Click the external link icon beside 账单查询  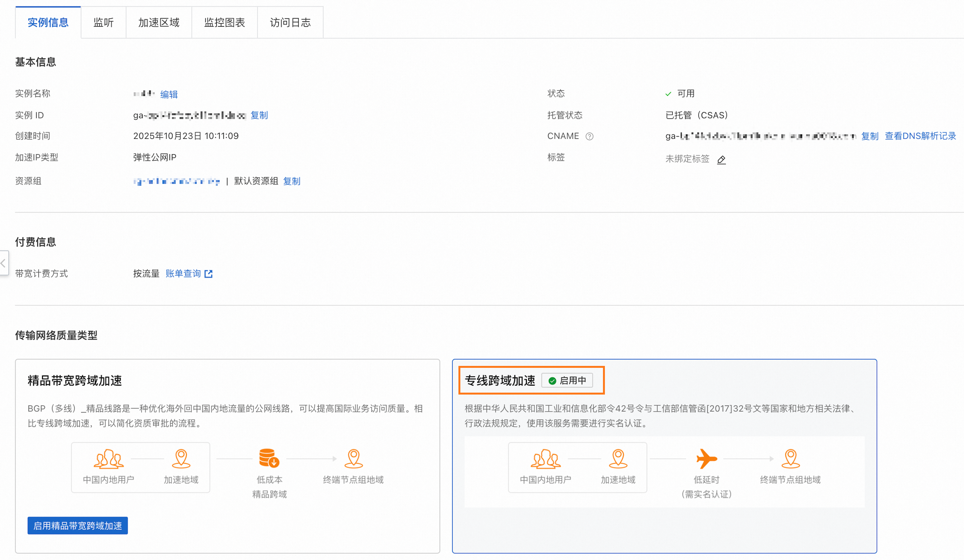point(209,274)
